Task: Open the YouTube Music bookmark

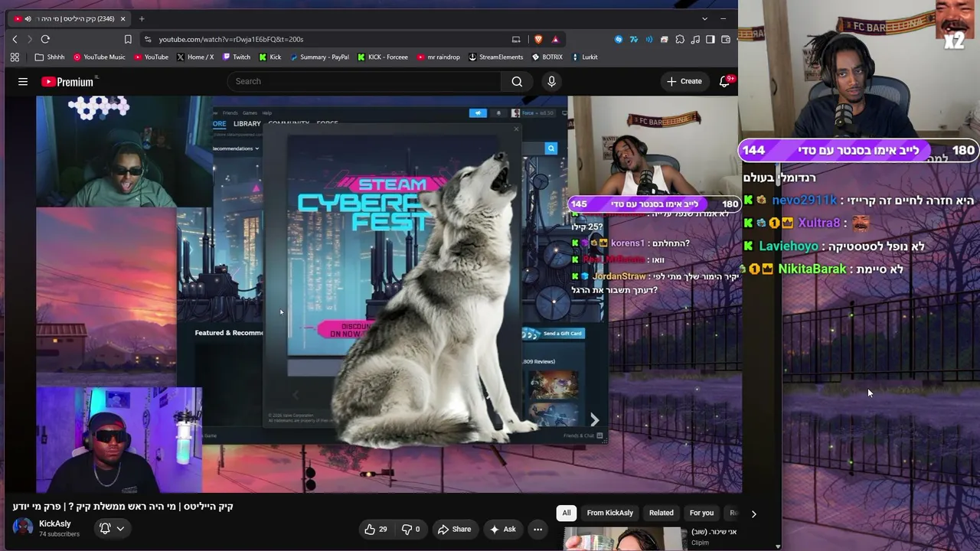Action: click(x=99, y=57)
